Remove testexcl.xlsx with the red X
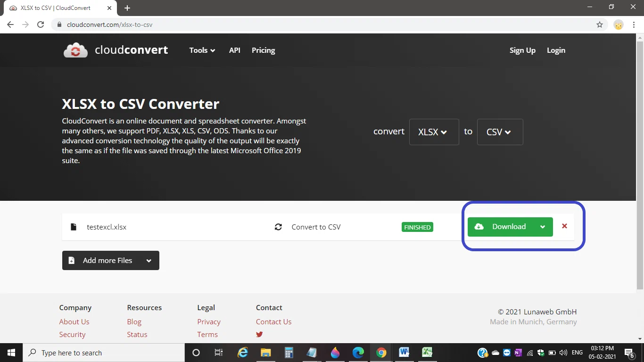This screenshot has width=644, height=362. (x=564, y=226)
